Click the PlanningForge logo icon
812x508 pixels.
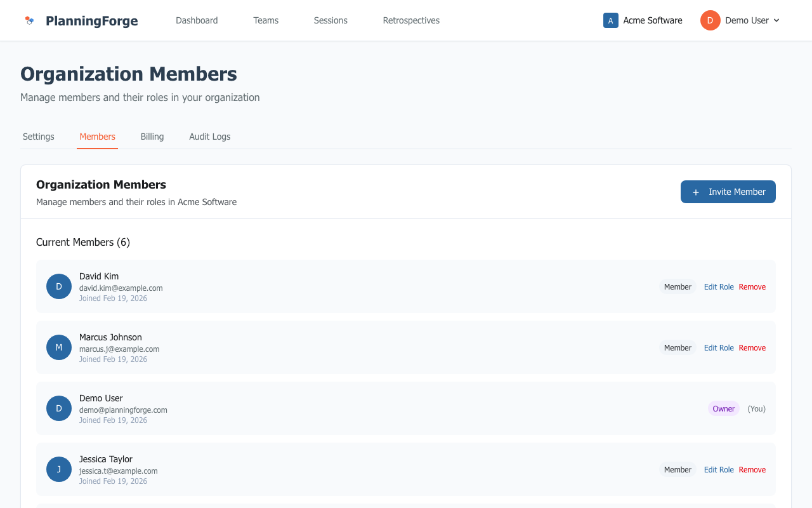pos(29,20)
